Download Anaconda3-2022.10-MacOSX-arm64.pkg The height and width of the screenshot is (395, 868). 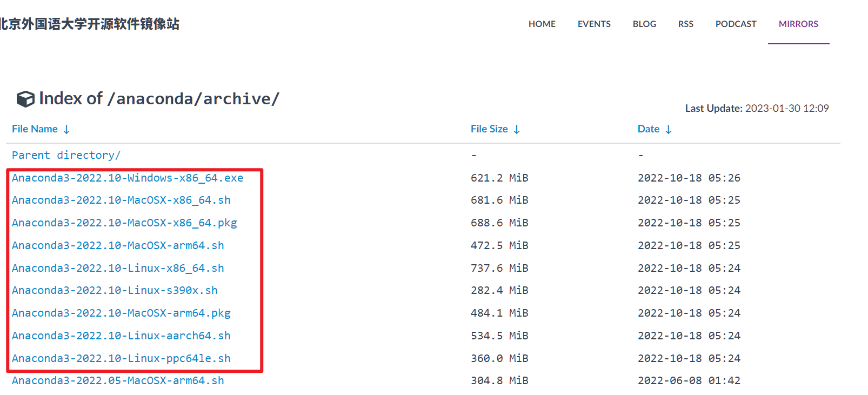[121, 313]
